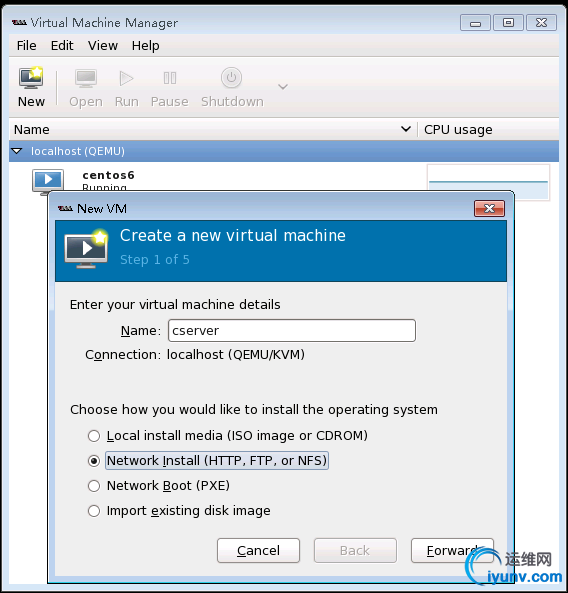568x593 pixels.
Task: Maximize the Virtual Machine Manager window
Action: coord(508,23)
